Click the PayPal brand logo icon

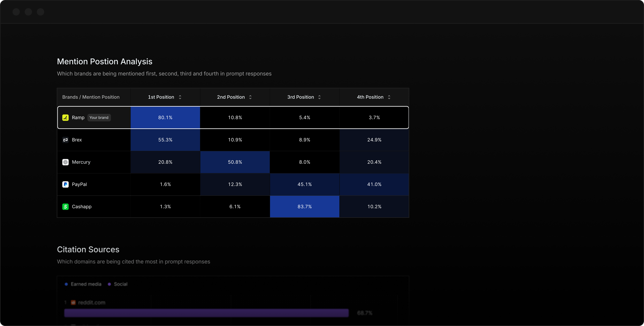[66, 184]
